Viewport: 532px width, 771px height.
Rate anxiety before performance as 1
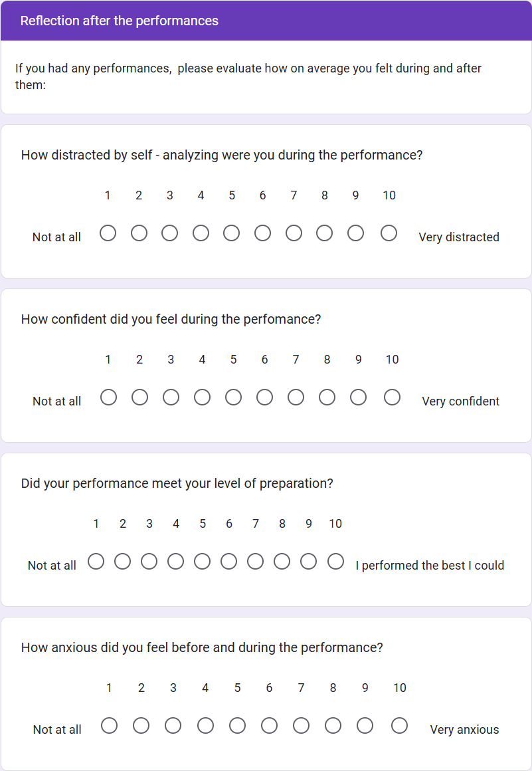click(x=110, y=726)
